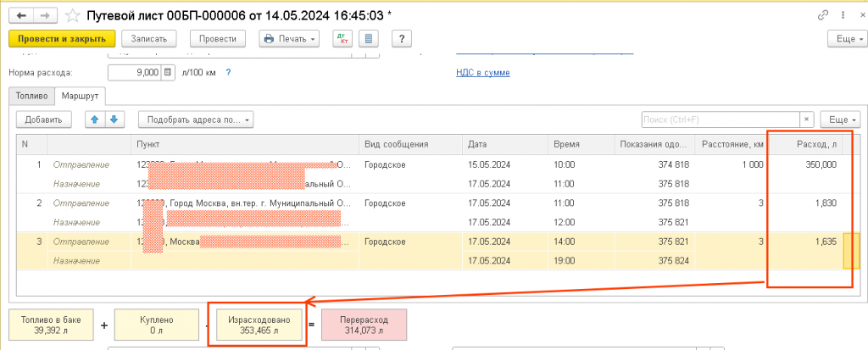The width and height of the screenshot is (868, 350).
Task: Move the route row down
Action: 114,119
